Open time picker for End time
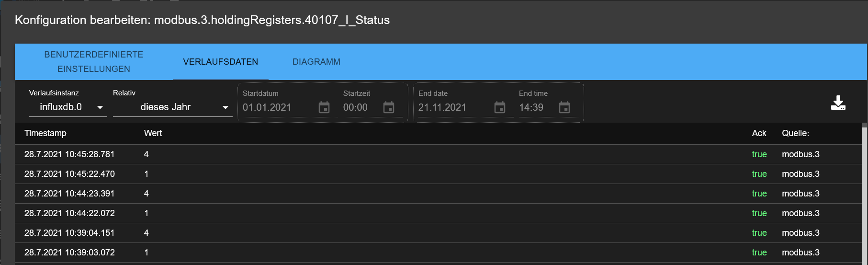 click(x=564, y=107)
